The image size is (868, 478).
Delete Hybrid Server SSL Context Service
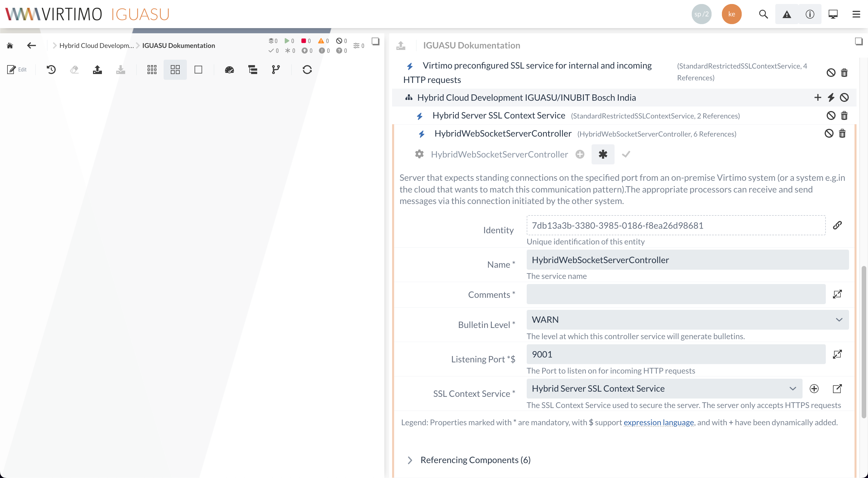coord(844,116)
